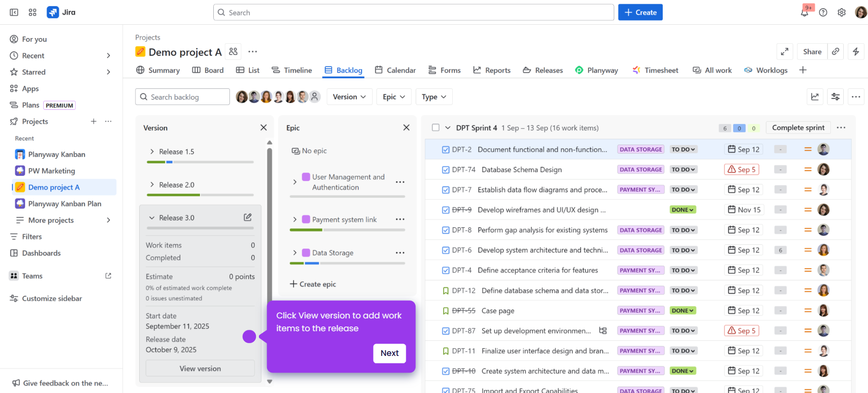Expand More projects in sidebar

point(108,220)
